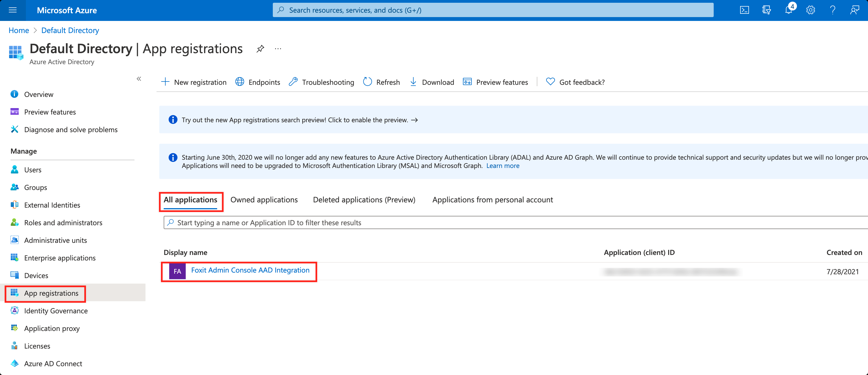Open the portal settings gear
Image resolution: width=868 pixels, height=375 pixels.
tap(811, 10)
